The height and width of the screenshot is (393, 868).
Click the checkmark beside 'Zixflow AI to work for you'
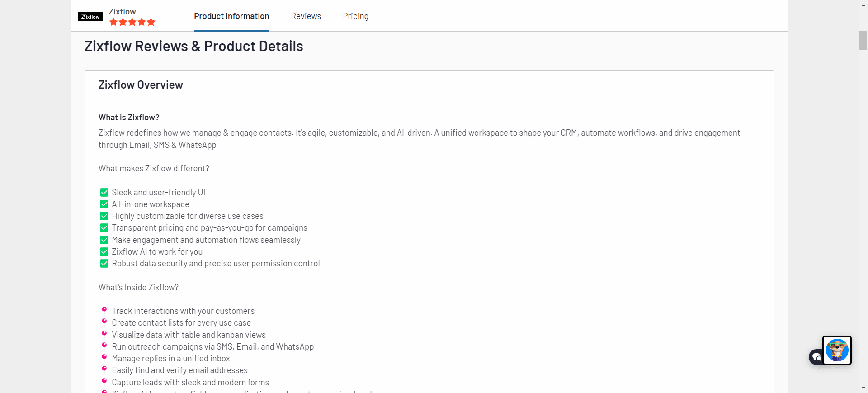[x=104, y=251]
